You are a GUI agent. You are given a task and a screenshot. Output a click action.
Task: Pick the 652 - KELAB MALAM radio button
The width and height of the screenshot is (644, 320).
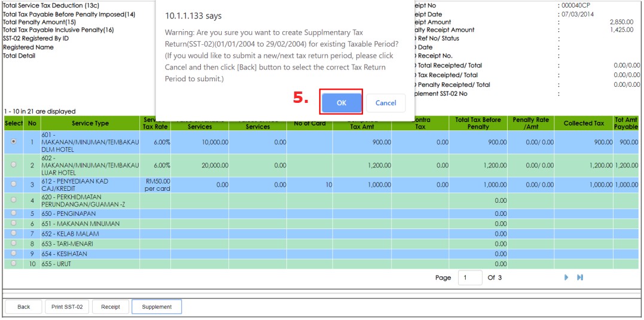14,233
